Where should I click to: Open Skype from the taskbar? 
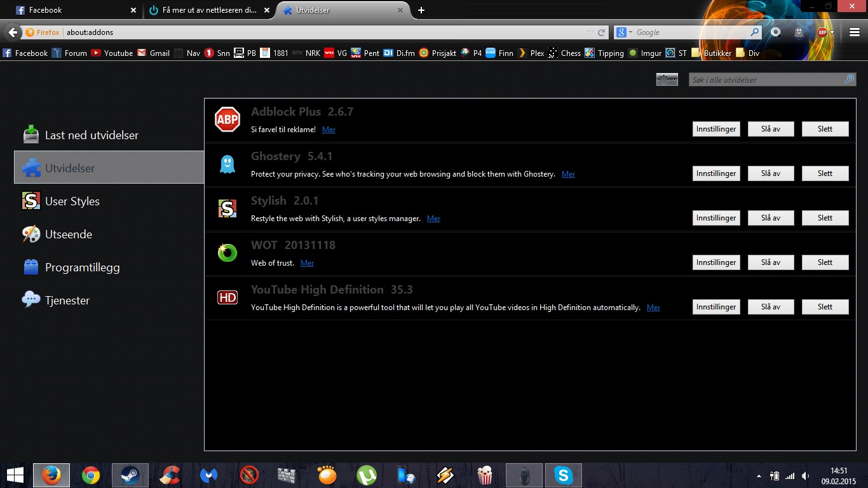pos(564,475)
